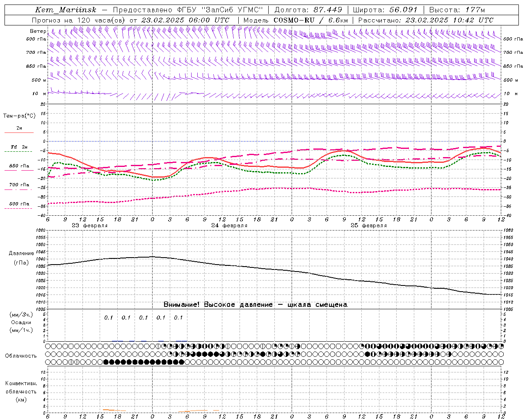Click the Тем-ра(°C) axis title

19,116
